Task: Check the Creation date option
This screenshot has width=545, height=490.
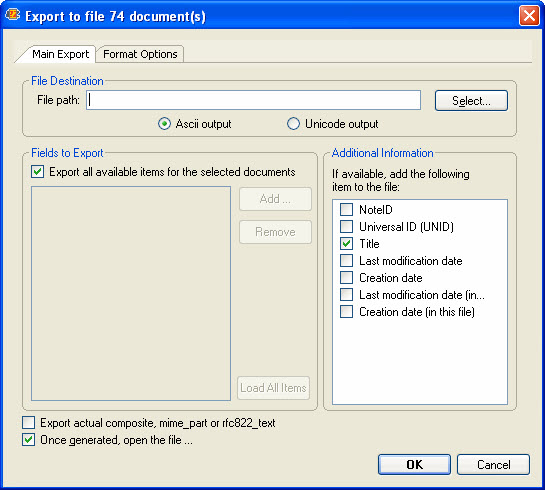Action: point(346,278)
